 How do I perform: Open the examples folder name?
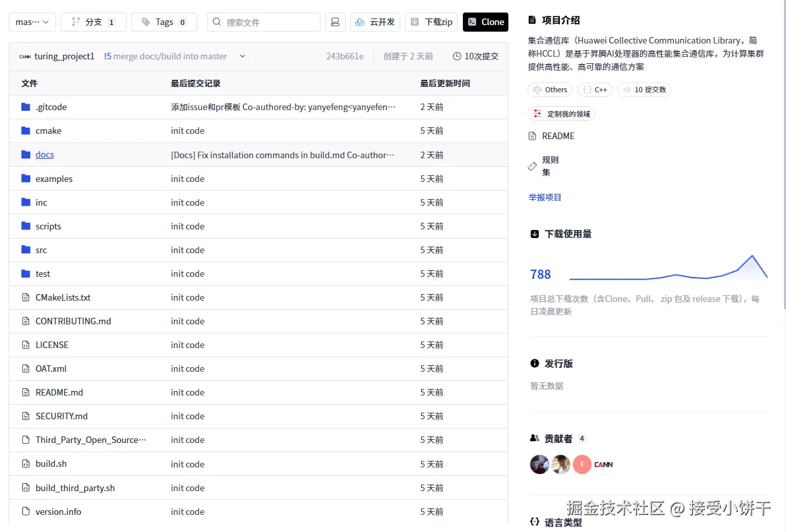coord(54,179)
